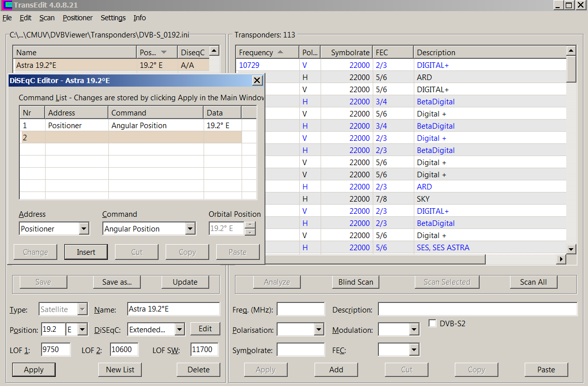Click the LOF 1 input field
588x386 pixels.
[56, 350]
